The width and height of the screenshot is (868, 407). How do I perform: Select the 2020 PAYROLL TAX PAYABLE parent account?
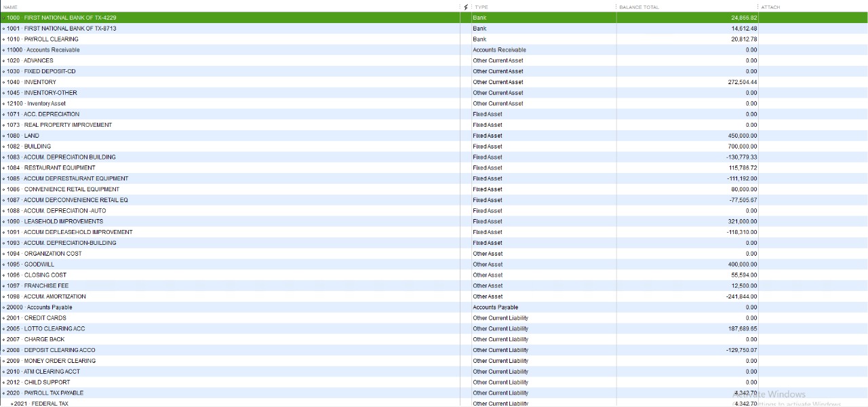pos(54,393)
